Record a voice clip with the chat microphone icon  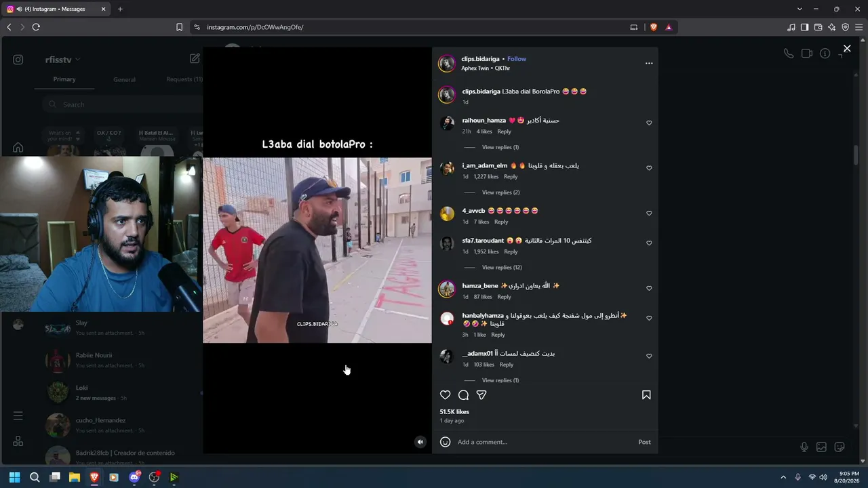point(804,447)
